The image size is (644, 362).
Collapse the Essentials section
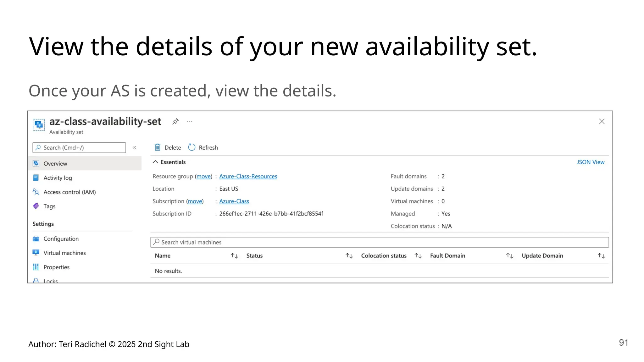click(155, 162)
